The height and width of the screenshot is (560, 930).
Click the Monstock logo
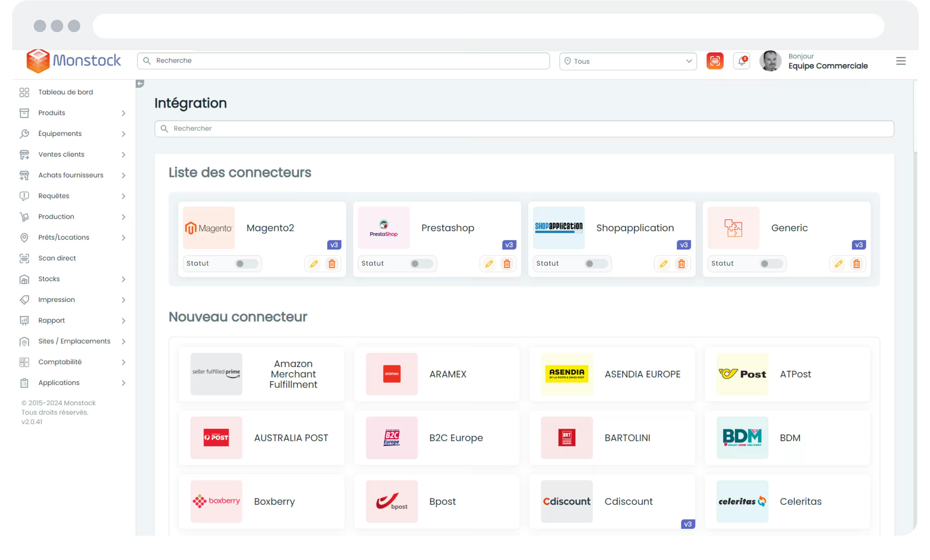pos(73,61)
